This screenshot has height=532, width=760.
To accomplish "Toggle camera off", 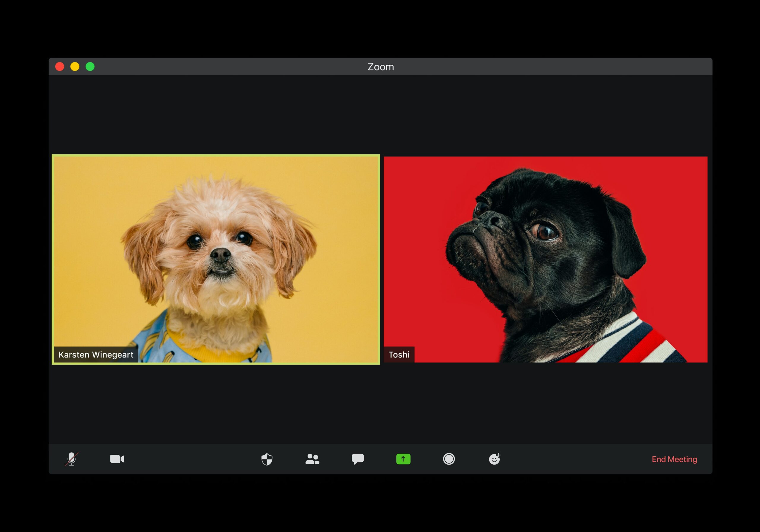I will (x=117, y=459).
